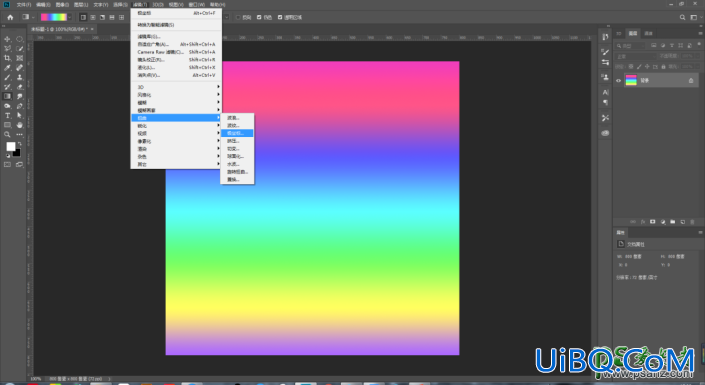This screenshot has width=705, height=385.
Task: Open the History panel icon in dock
Action: tap(605, 37)
